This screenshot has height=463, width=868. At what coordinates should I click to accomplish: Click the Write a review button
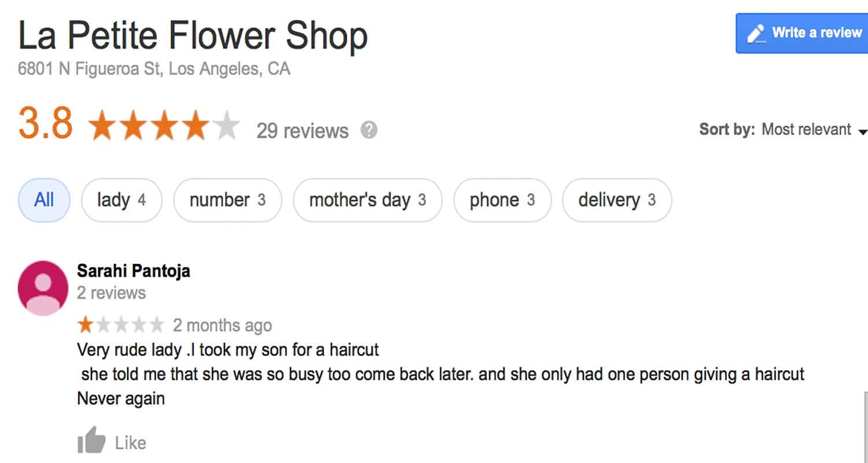802,34
